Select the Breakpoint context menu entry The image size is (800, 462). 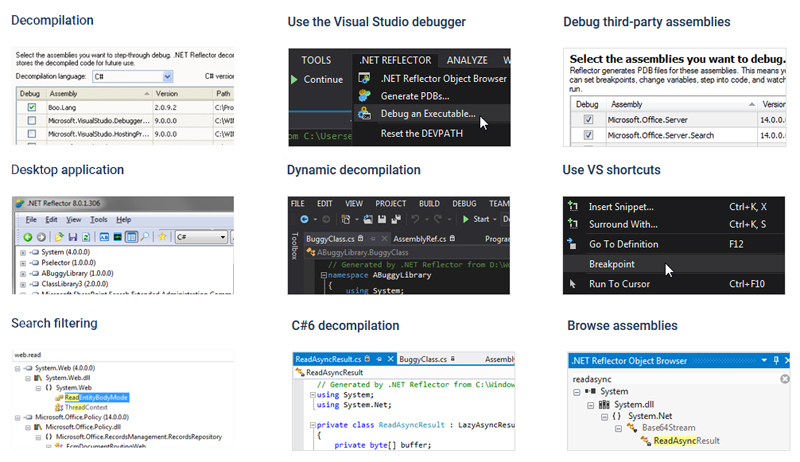tap(673, 264)
